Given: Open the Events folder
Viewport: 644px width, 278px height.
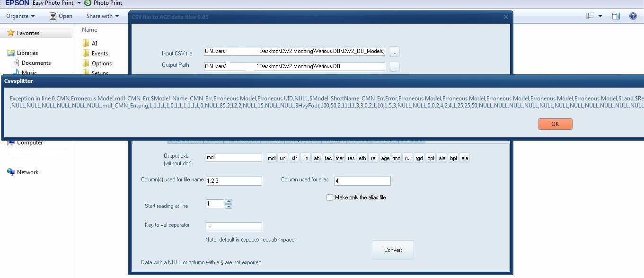Looking at the screenshot, I should 99,54.
